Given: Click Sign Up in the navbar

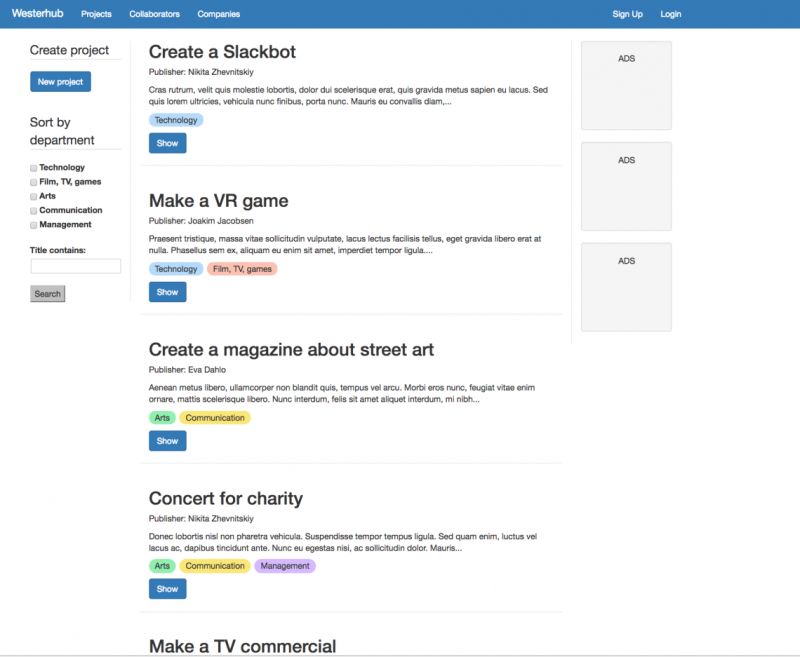Looking at the screenshot, I should pyautogui.click(x=627, y=13).
